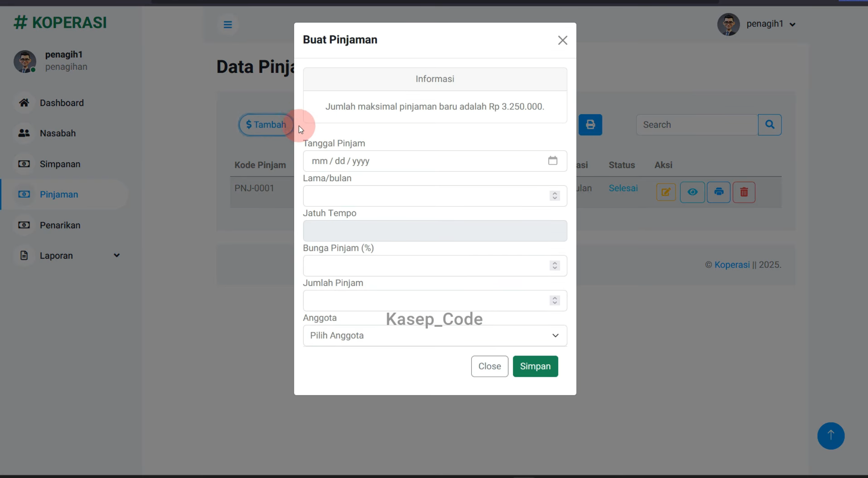The width and height of the screenshot is (868, 478).
Task: Edit loan PNJ-0001 with pencil icon
Action: point(666,192)
